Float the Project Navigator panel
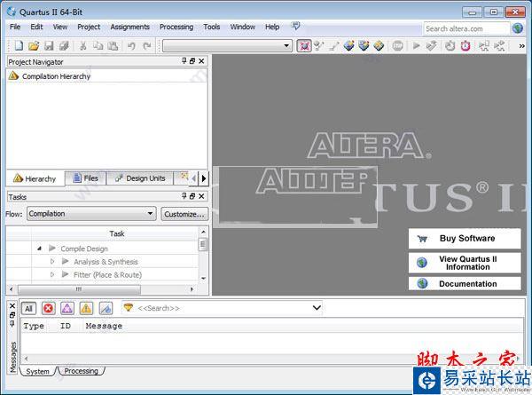532x395 pixels. (192, 61)
